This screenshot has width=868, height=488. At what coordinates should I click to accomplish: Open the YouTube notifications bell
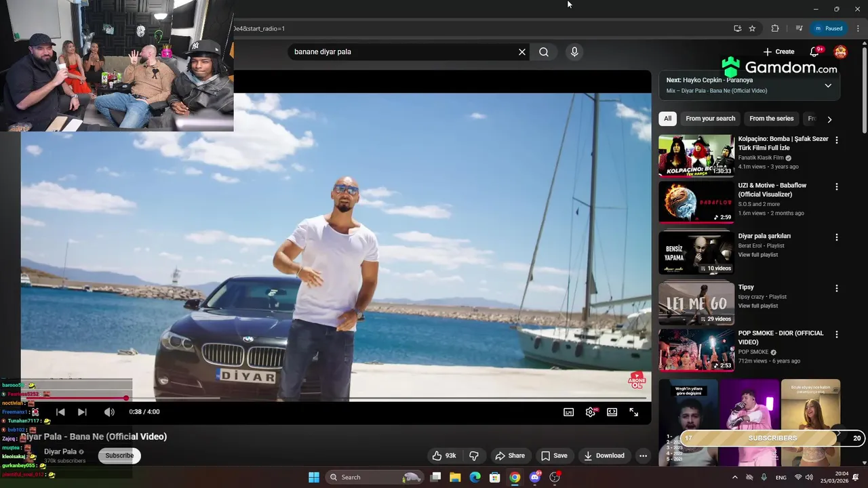click(x=816, y=52)
